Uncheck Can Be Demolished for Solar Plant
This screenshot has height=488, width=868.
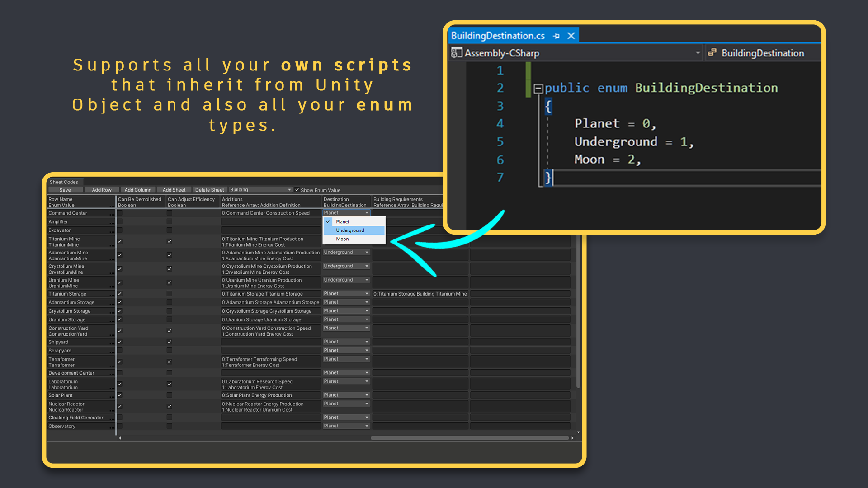coord(120,395)
